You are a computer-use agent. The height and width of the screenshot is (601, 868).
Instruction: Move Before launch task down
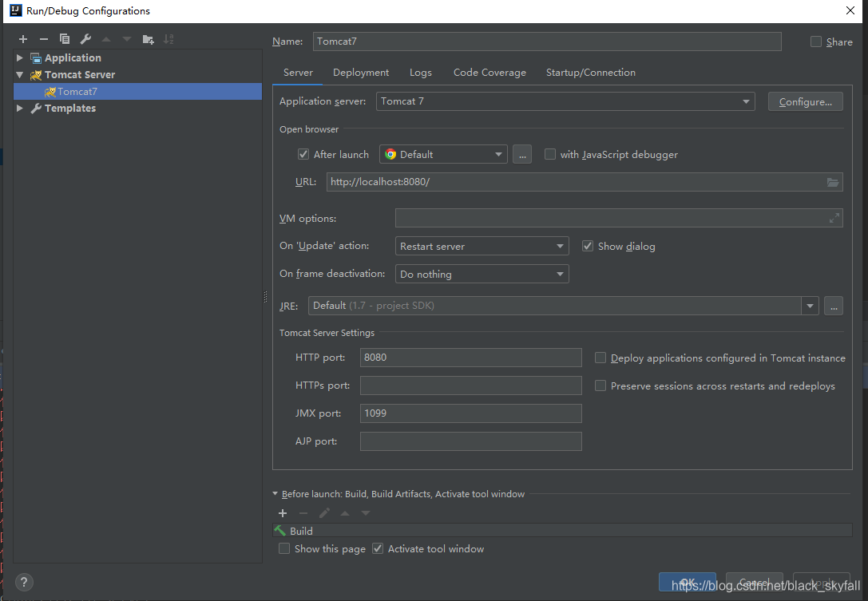[366, 513]
